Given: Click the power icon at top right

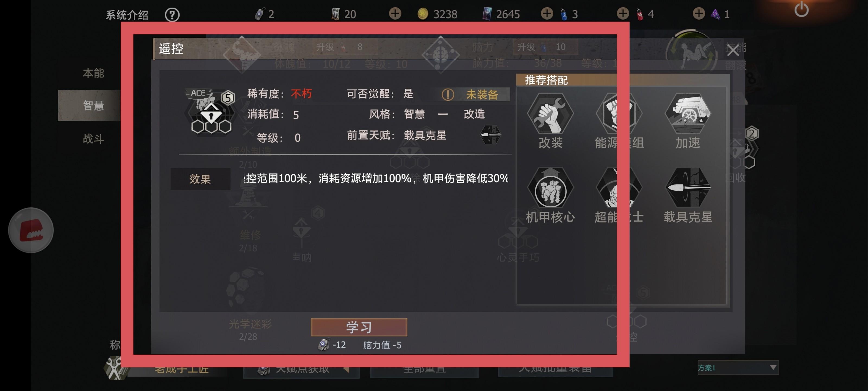Looking at the screenshot, I should 801,10.
